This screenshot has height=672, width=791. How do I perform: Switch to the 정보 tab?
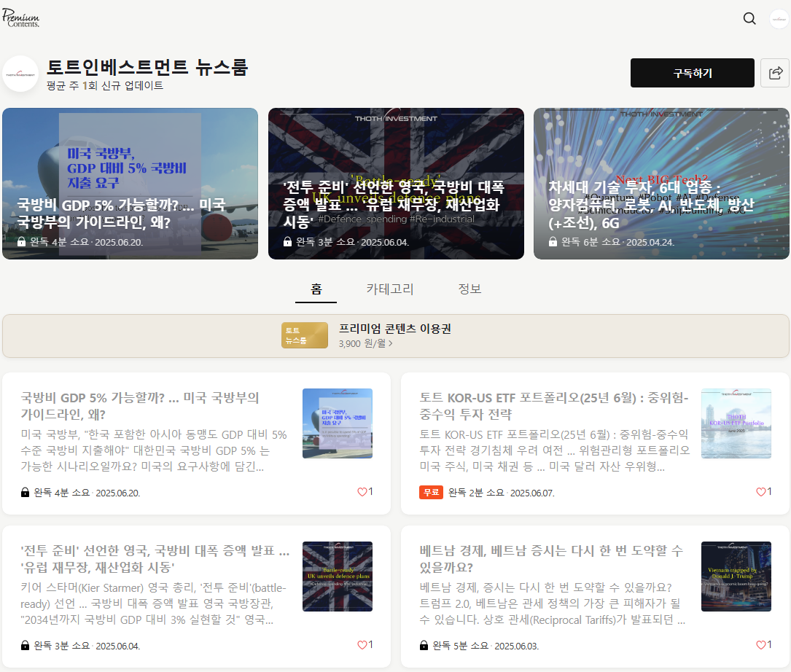[469, 289]
